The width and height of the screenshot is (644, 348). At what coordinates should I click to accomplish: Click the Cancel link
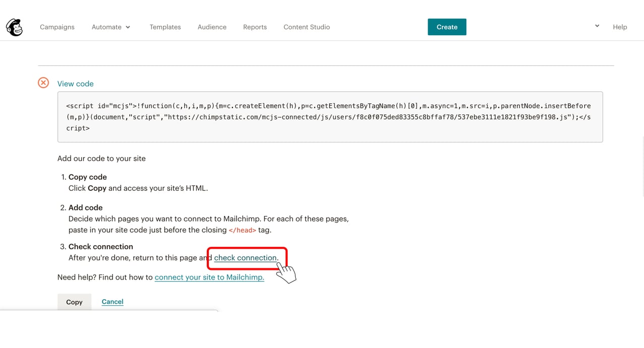click(113, 302)
